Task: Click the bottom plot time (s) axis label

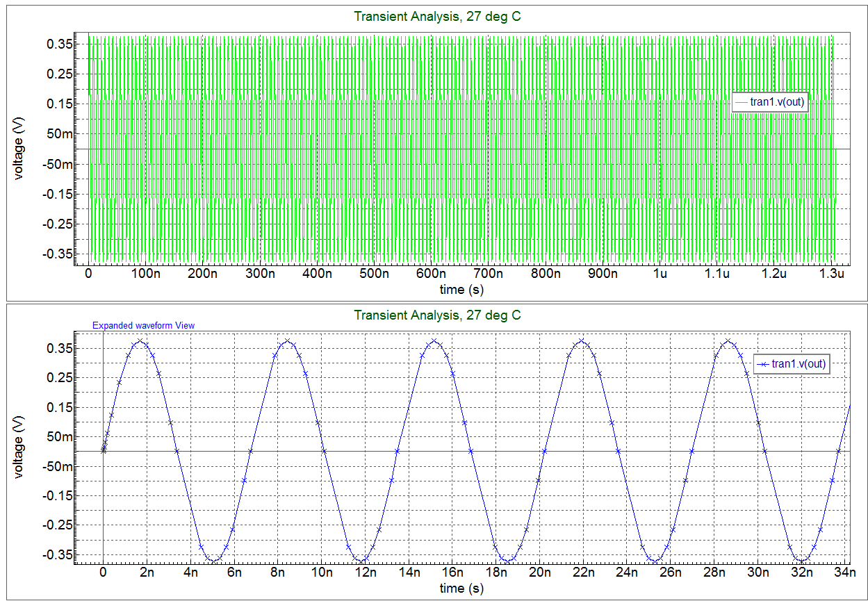Action: click(x=461, y=588)
